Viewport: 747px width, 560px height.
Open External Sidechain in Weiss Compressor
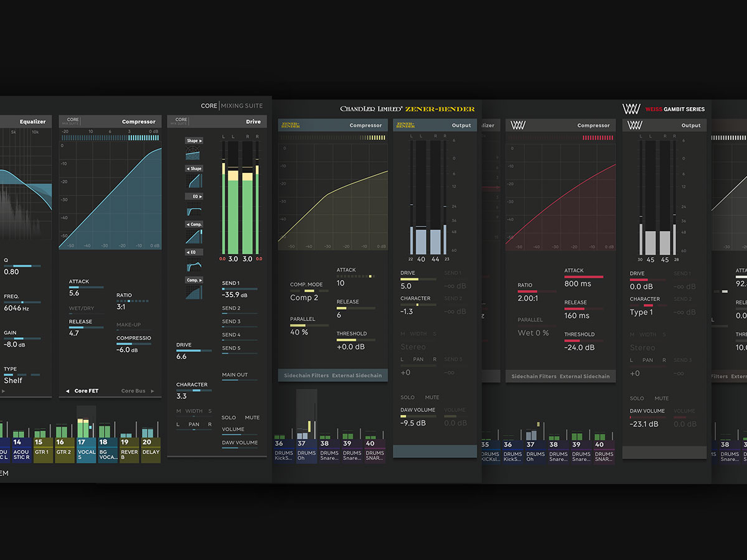585,376
